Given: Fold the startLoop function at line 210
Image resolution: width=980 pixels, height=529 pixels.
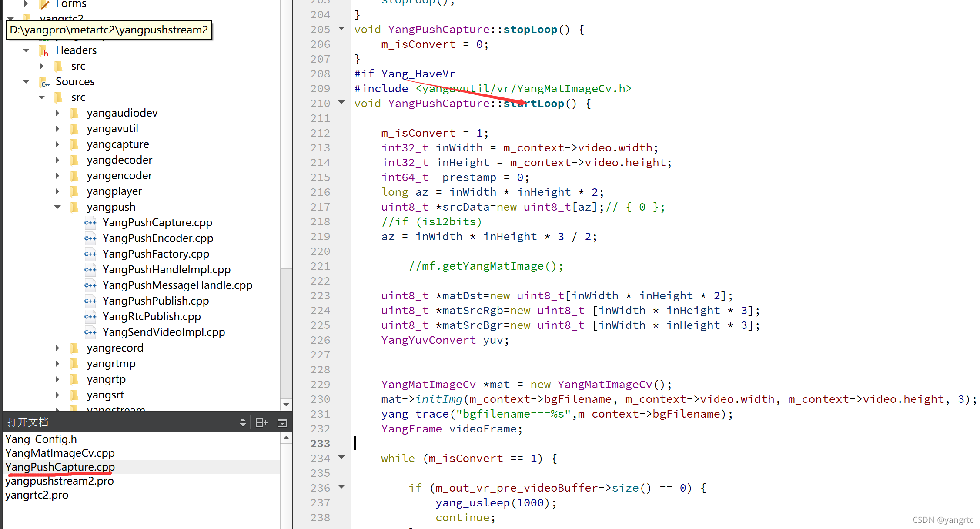Looking at the screenshot, I should point(341,103).
